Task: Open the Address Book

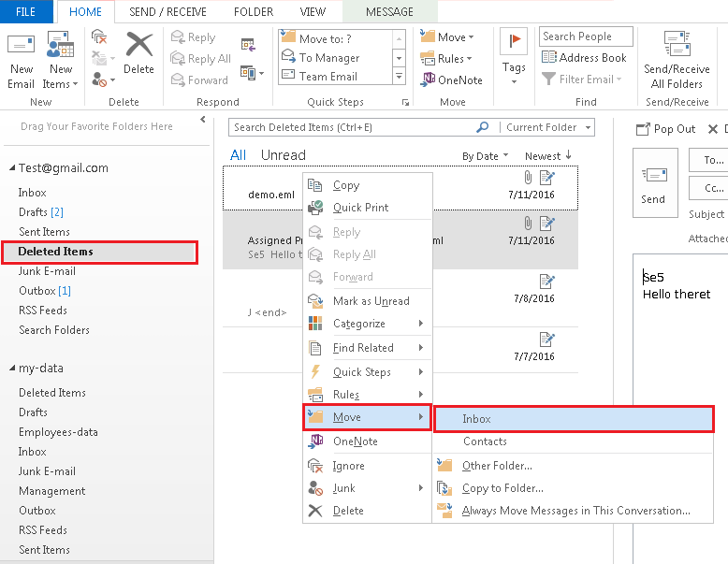Action: point(584,58)
